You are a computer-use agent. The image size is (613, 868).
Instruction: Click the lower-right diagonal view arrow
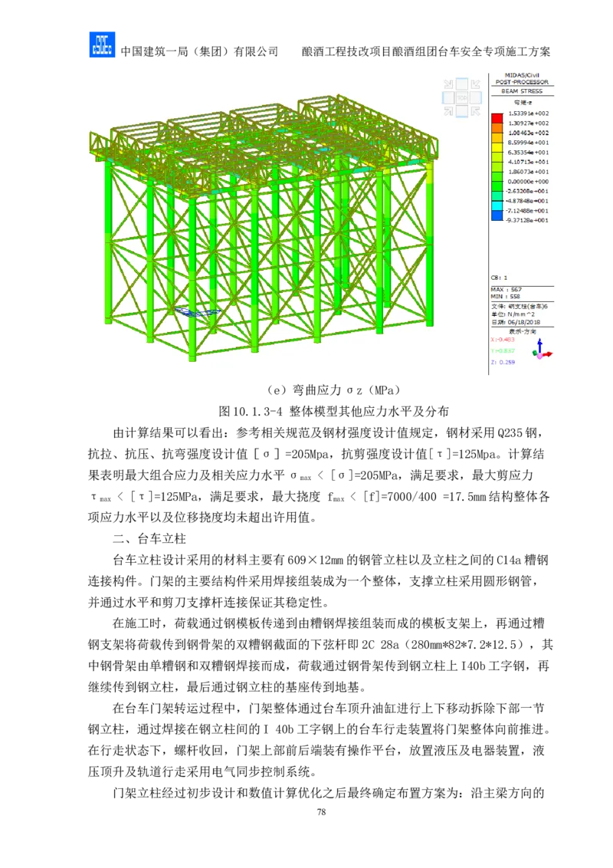[476, 111]
